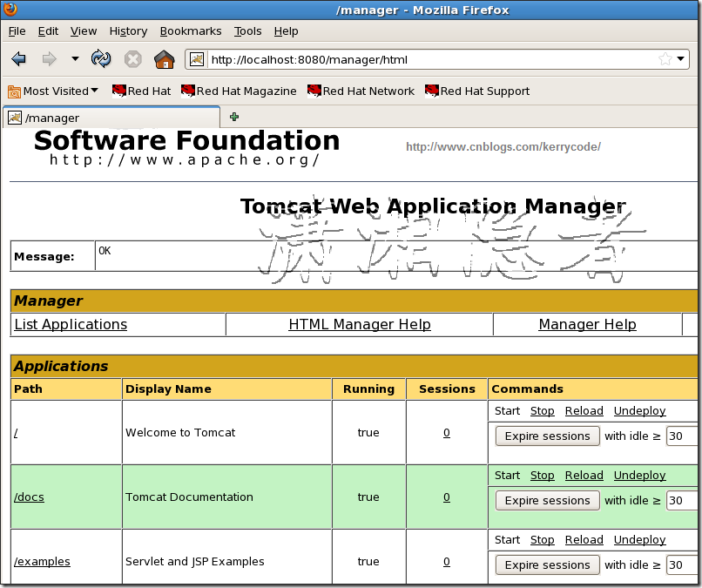Open the History menu
The width and height of the screenshot is (702, 588).
pyautogui.click(x=128, y=30)
